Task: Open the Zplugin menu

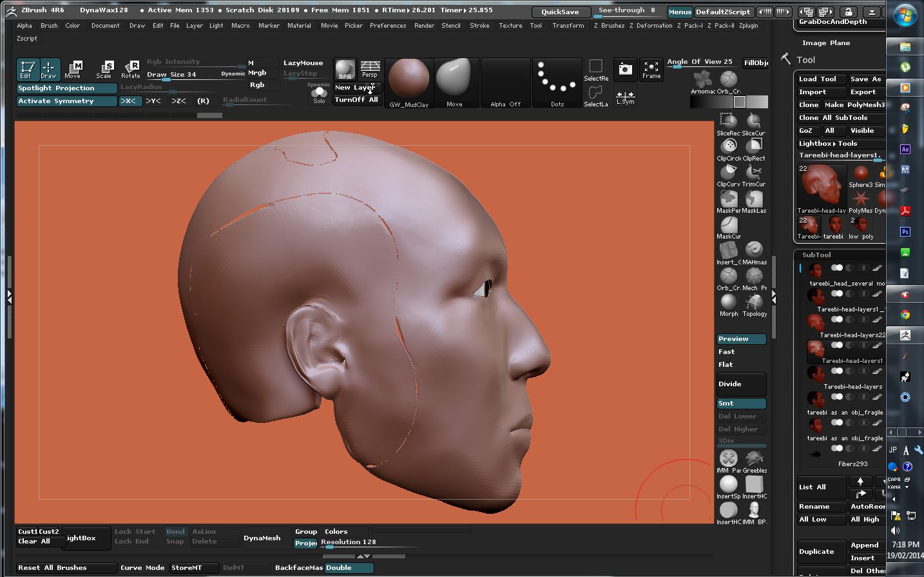Action: click(x=748, y=26)
